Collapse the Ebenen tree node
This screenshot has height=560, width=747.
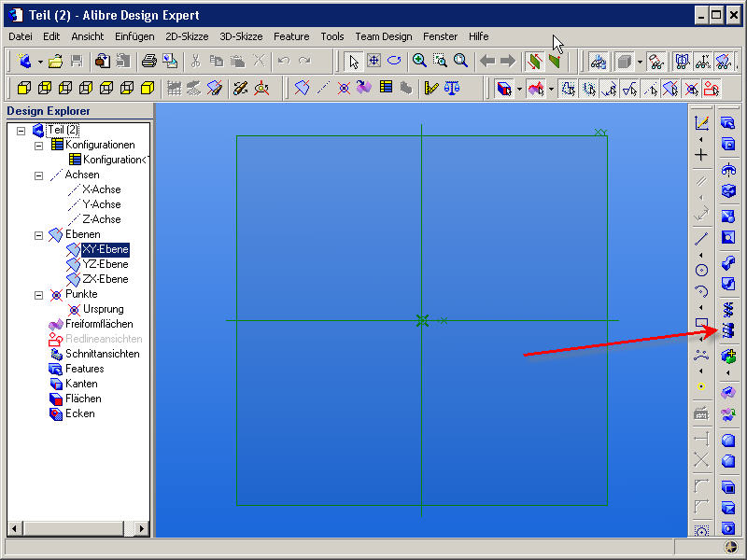pos(38,235)
